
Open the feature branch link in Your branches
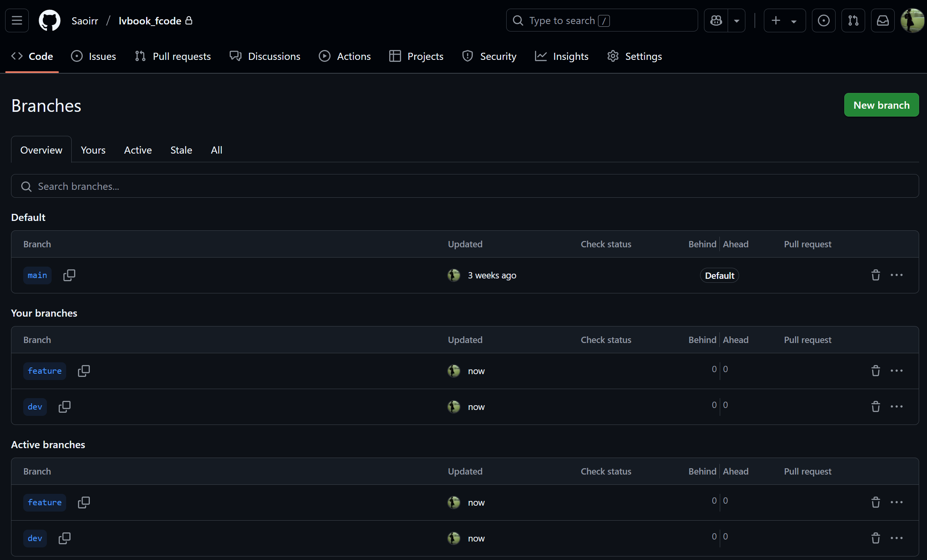point(45,371)
